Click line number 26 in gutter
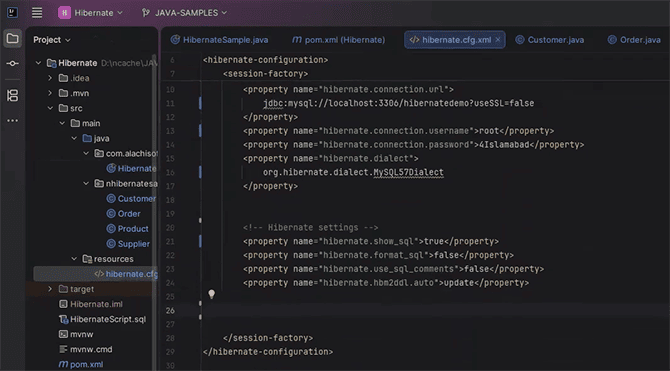 click(170, 311)
